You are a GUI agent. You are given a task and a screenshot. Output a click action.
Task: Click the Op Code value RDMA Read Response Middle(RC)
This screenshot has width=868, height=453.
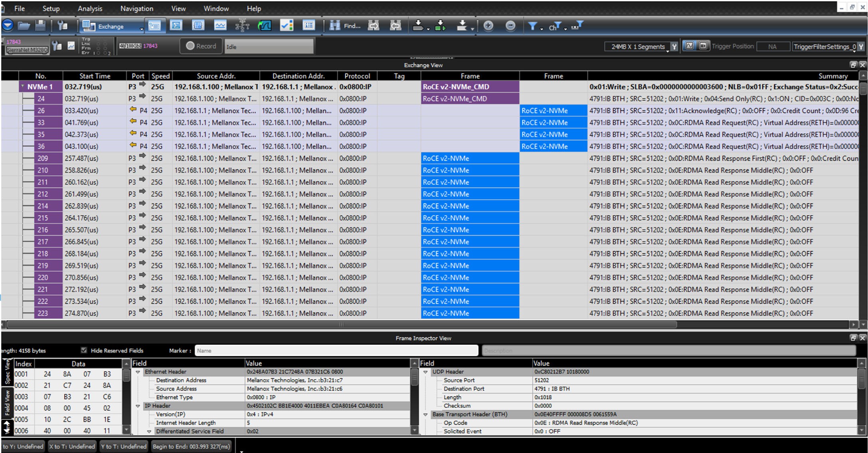[x=586, y=423]
